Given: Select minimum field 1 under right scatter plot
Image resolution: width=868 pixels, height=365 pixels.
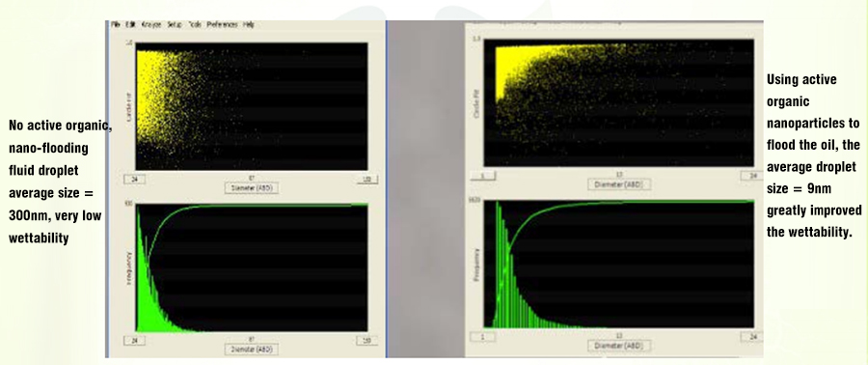Looking at the screenshot, I should [x=483, y=176].
